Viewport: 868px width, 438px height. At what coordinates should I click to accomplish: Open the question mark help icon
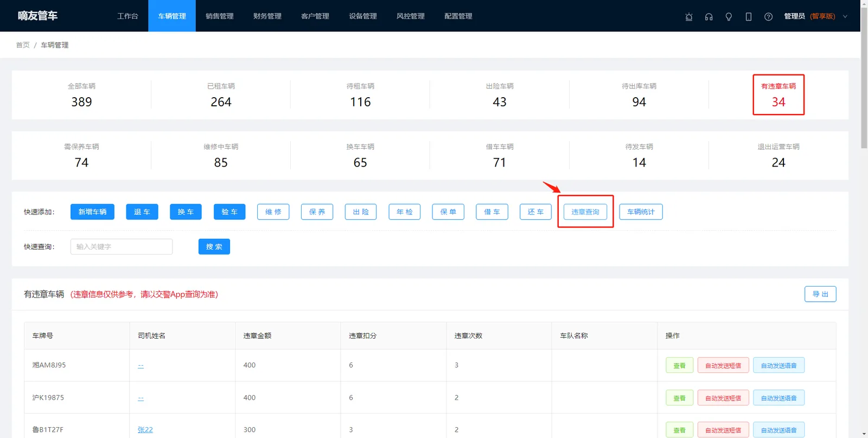point(768,16)
